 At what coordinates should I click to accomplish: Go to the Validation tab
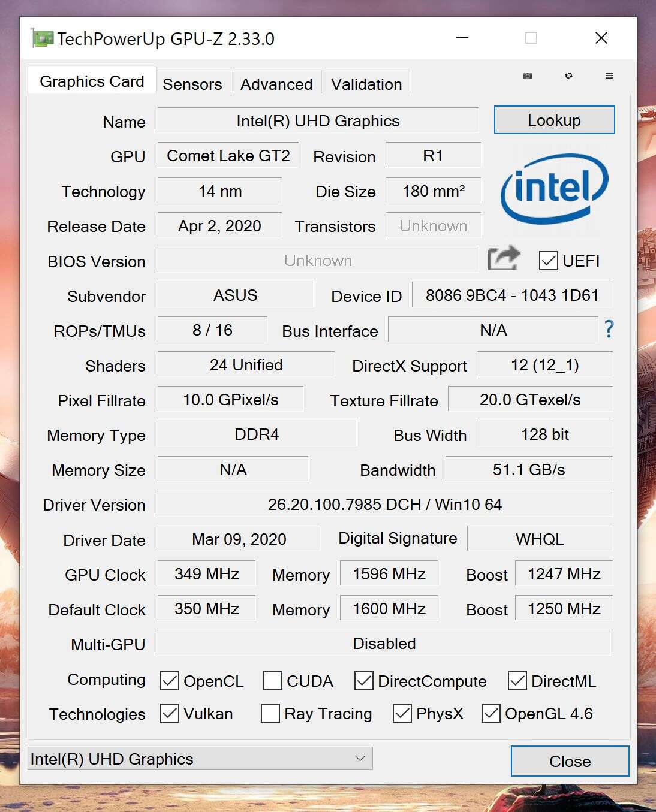coord(366,84)
